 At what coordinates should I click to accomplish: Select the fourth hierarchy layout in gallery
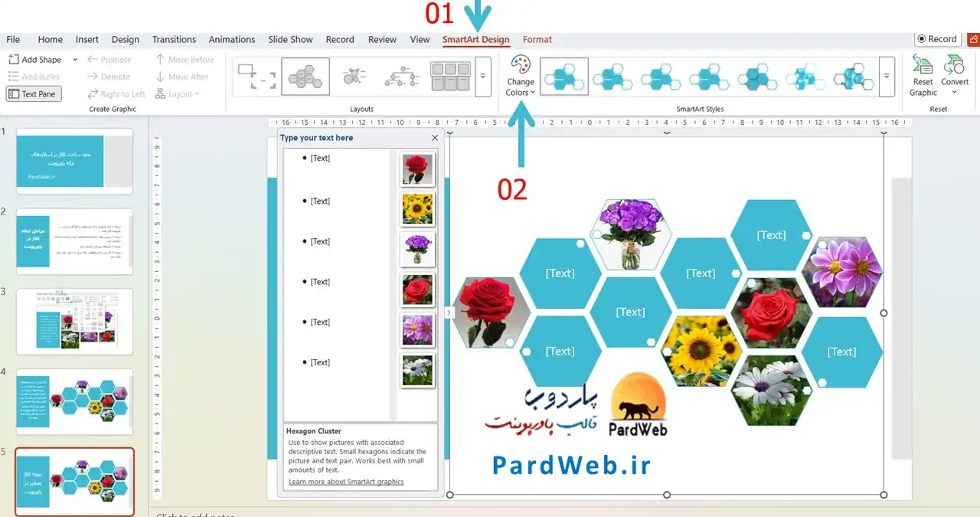click(402, 77)
